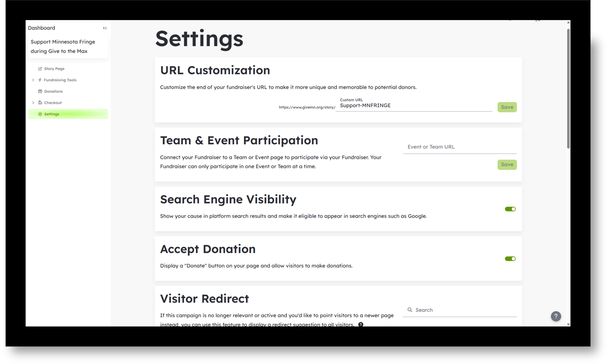Save the custom URL
The height and width of the screenshot is (364, 608).
[507, 107]
